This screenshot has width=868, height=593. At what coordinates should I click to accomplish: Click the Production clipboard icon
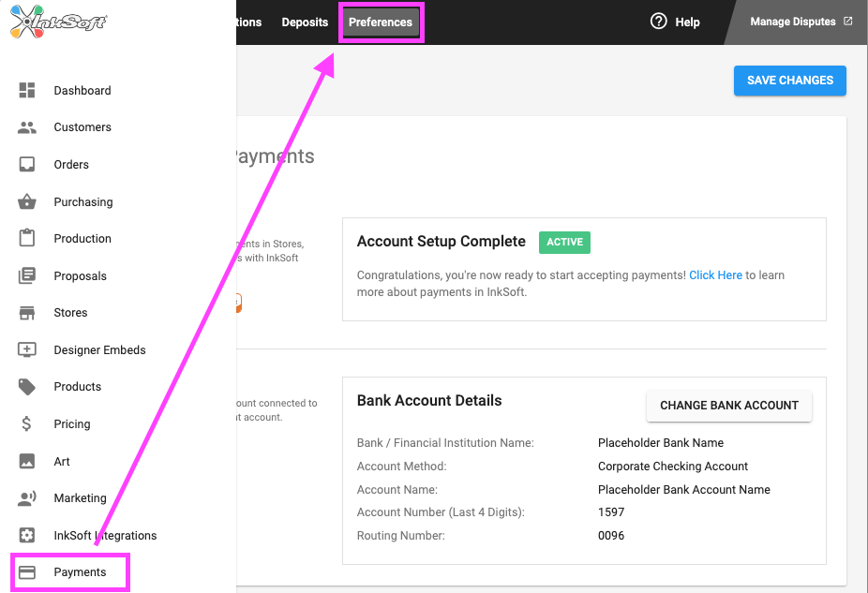click(27, 239)
